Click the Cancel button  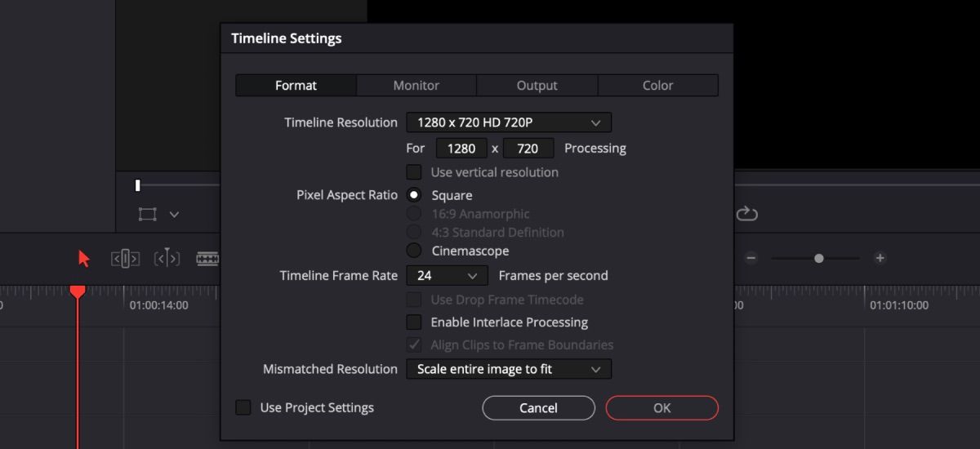pos(538,407)
